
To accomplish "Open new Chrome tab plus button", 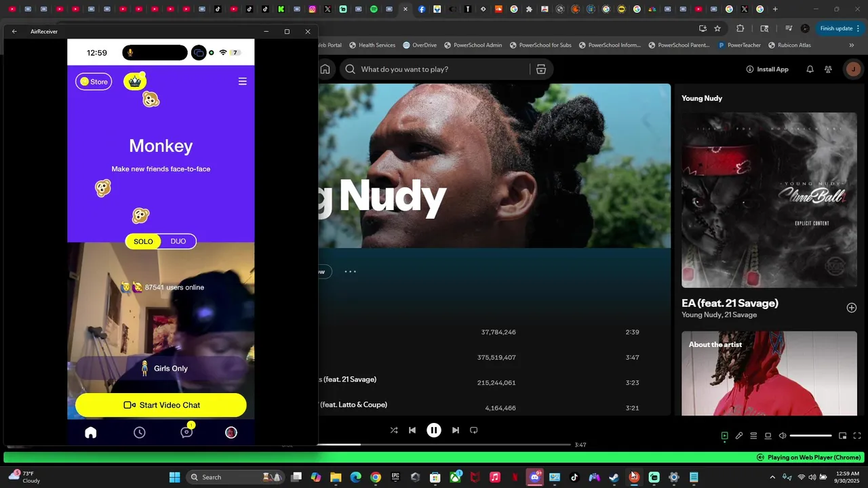I will pos(775,9).
